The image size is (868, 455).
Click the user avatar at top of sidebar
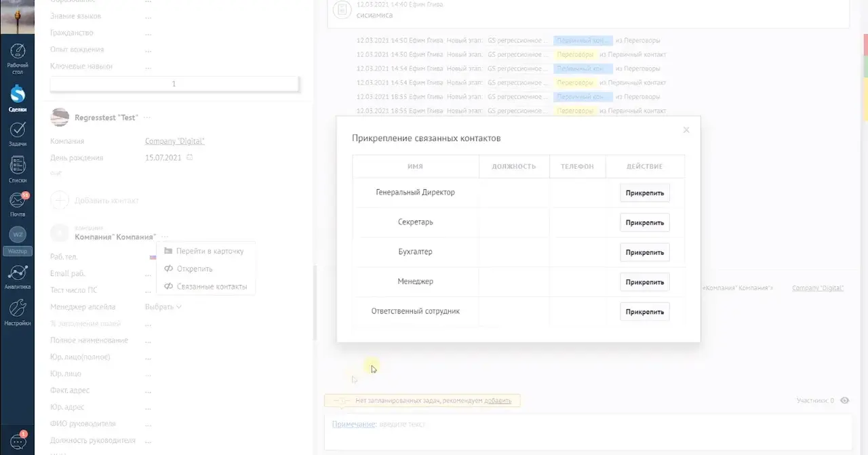point(18,16)
